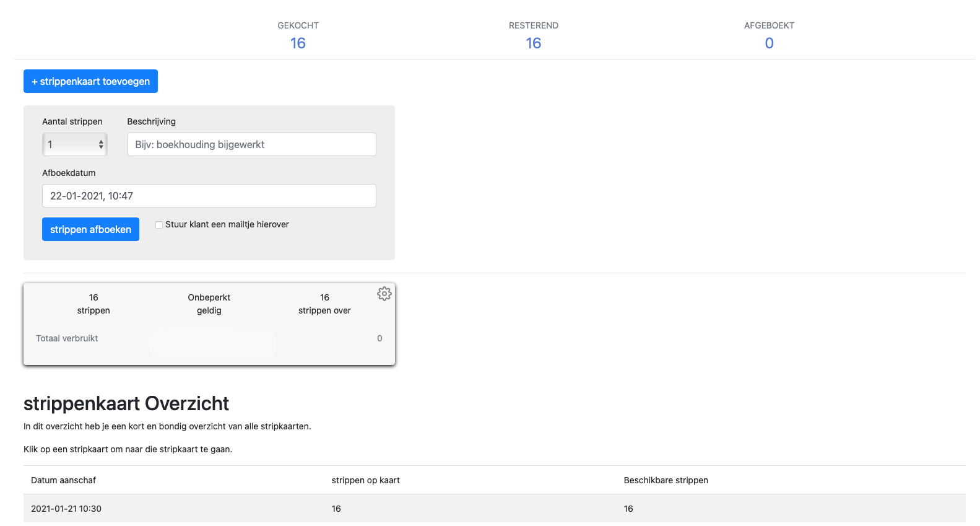Click the Afboekdatum date field
The width and height of the screenshot is (980, 526).
pos(209,196)
